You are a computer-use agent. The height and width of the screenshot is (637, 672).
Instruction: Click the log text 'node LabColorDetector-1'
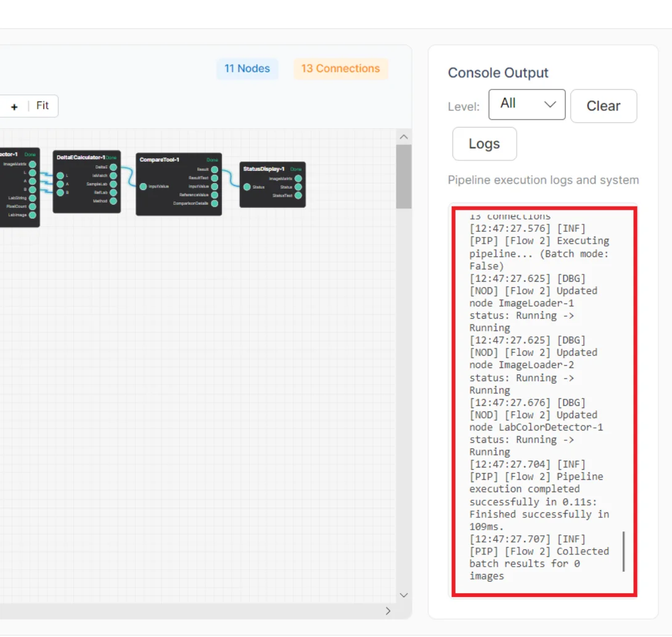536,427
